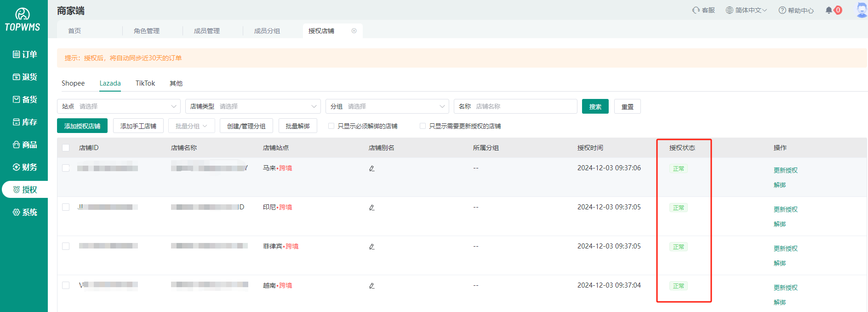Click 更新授权 for the 越南 store

tap(786, 288)
